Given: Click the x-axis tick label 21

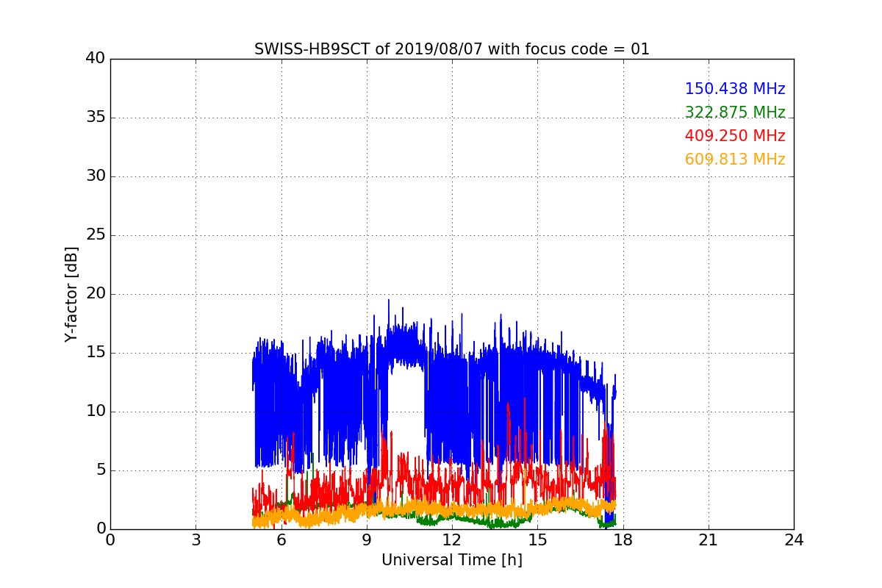Looking at the screenshot, I should [709, 540].
